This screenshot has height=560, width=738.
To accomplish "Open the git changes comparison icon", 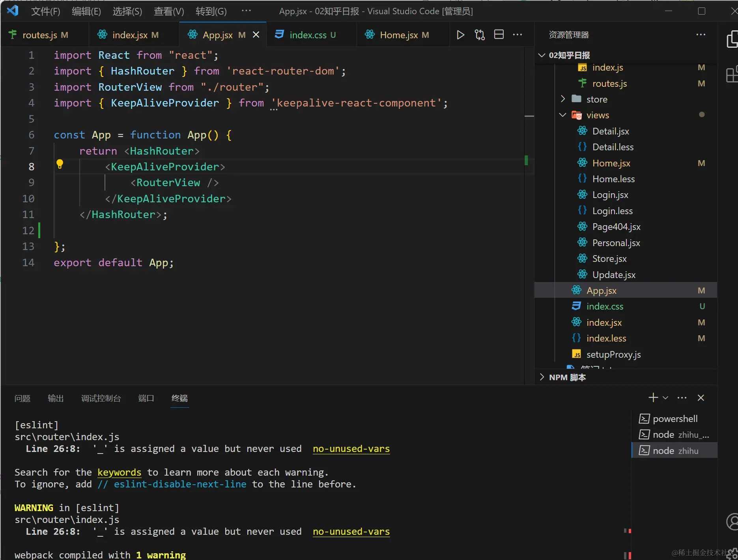I will coord(479,35).
